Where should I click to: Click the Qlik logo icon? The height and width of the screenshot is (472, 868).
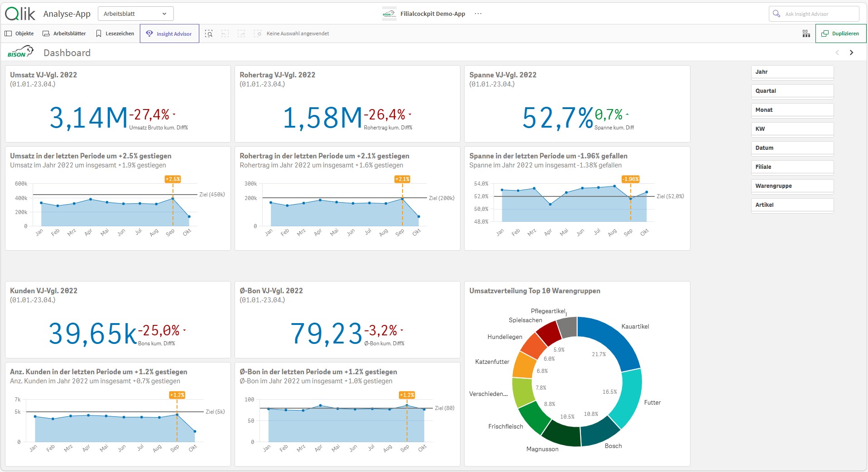click(x=20, y=14)
